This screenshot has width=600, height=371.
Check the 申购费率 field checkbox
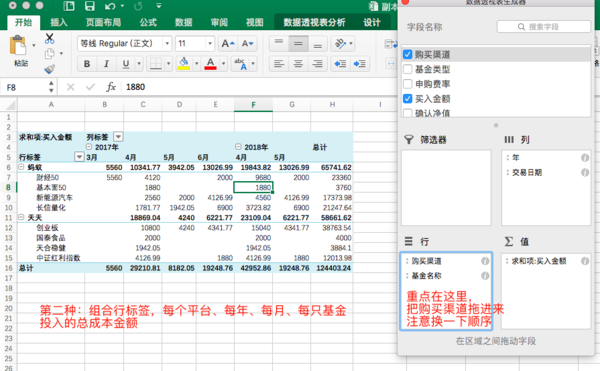tap(408, 84)
